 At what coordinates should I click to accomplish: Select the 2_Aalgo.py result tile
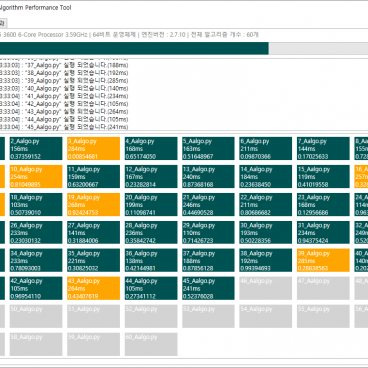[x=36, y=149]
